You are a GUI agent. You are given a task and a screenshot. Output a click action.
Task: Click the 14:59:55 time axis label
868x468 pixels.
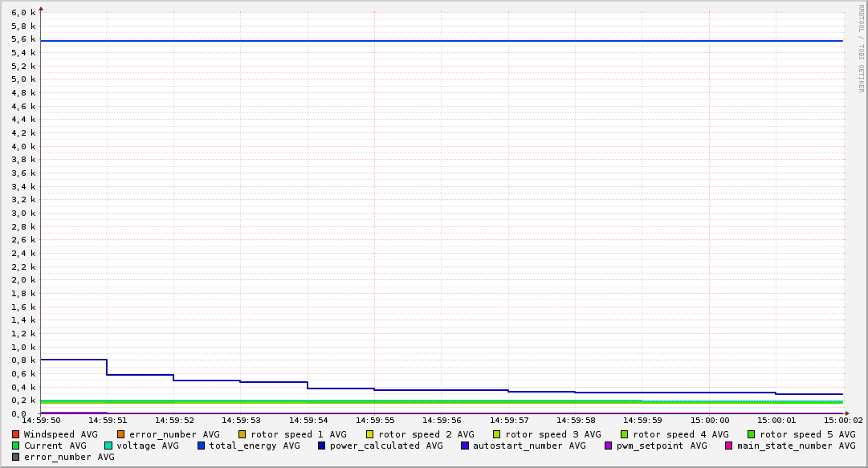tap(374, 420)
